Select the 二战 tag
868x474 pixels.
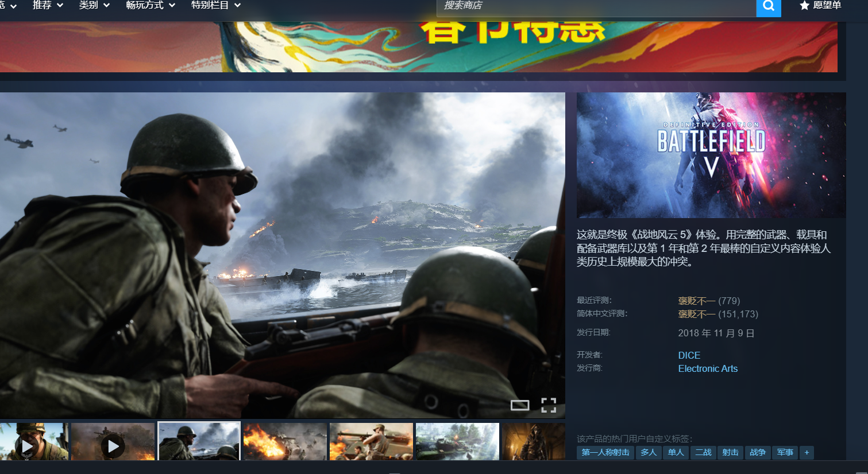pyautogui.click(x=703, y=453)
